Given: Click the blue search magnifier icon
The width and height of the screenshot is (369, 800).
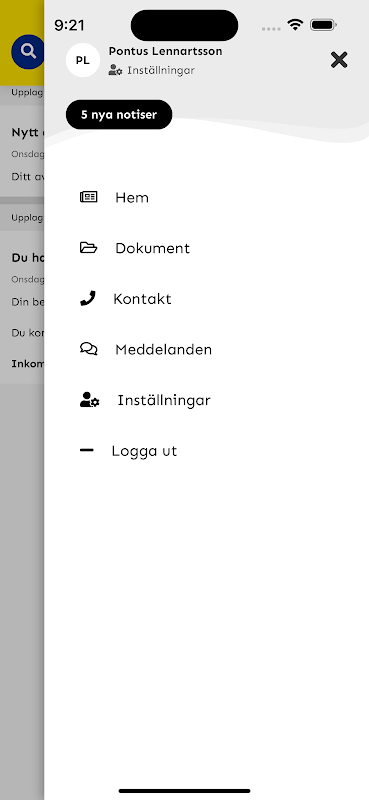Looking at the screenshot, I should pos(28,52).
